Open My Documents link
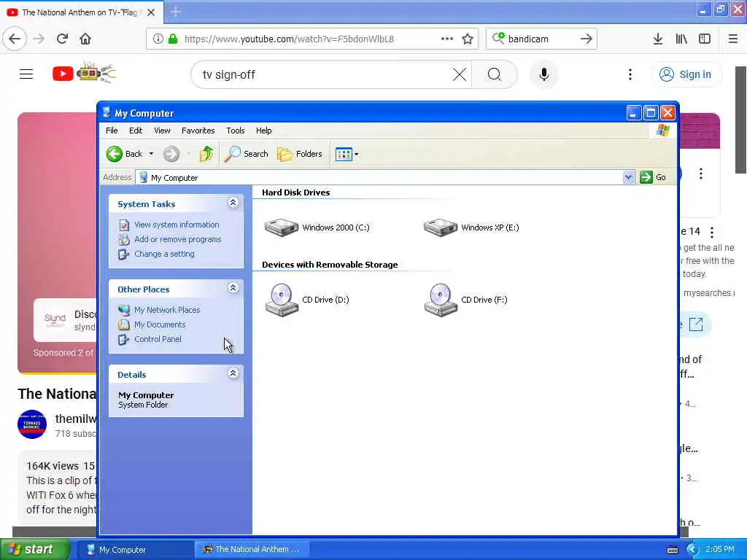This screenshot has width=747, height=560. tap(160, 324)
